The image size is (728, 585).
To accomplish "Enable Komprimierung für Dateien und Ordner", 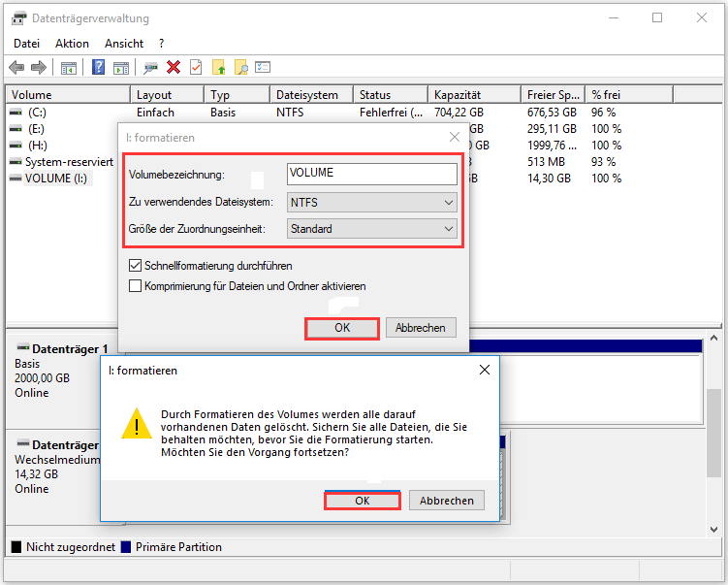I will pos(136,286).
